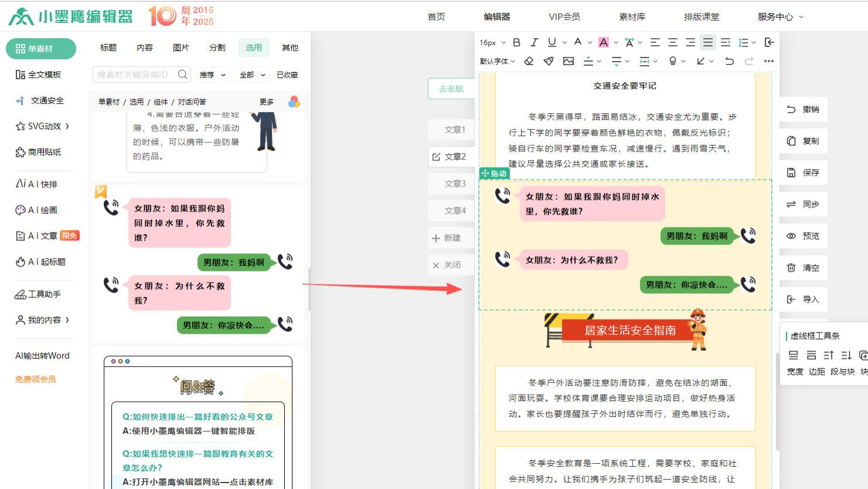The width and height of the screenshot is (868, 489).
Task: Switch to the 素材库 menu item
Action: click(632, 17)
